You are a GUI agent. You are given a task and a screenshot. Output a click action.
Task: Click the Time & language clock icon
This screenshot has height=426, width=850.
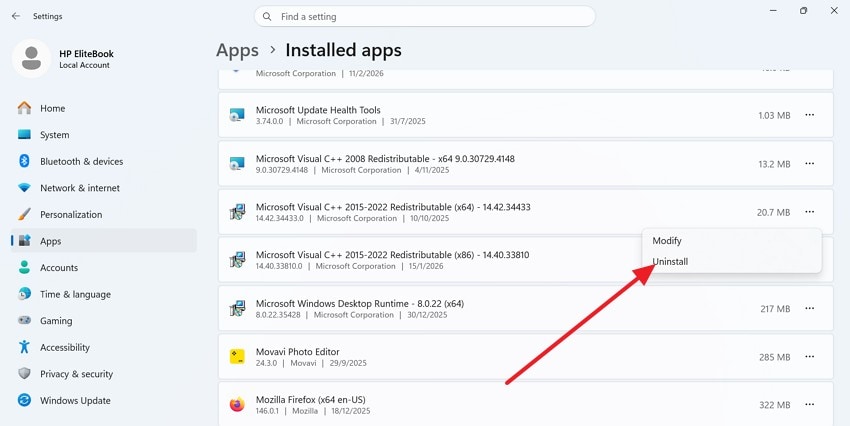[x=24, y=294]
